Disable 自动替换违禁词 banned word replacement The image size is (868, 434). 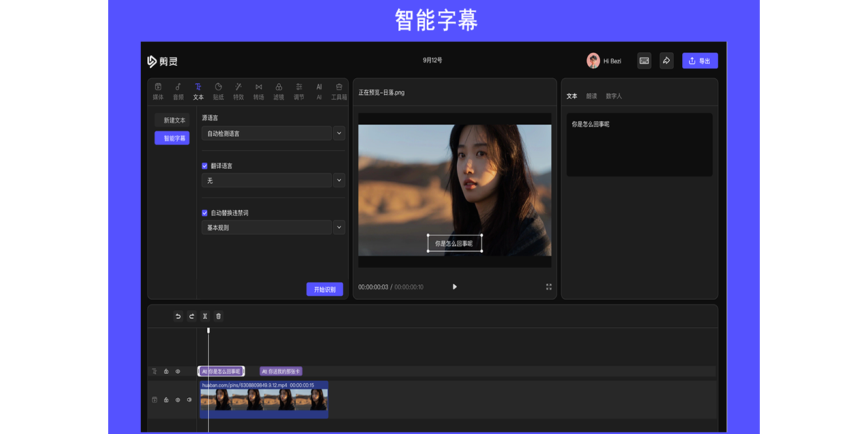click(x=205, y=212)
